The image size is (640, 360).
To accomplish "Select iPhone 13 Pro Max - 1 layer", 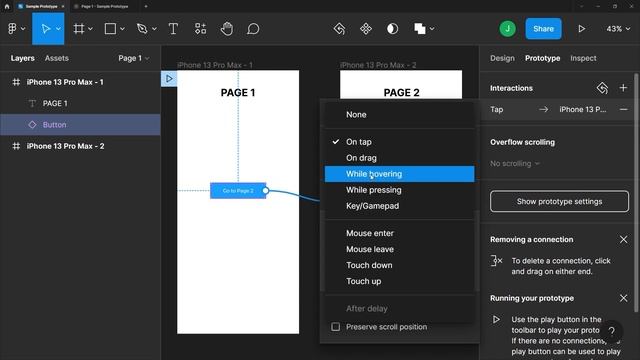I will 80,82.
